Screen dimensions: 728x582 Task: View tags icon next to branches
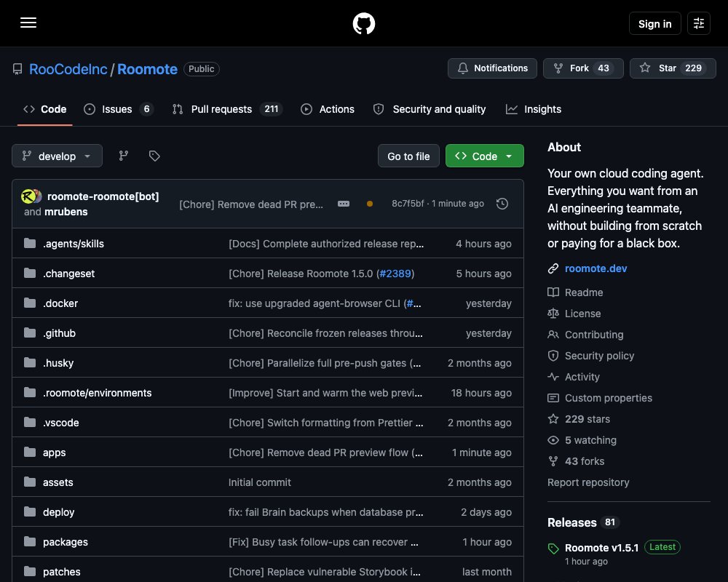pos(154,156)
